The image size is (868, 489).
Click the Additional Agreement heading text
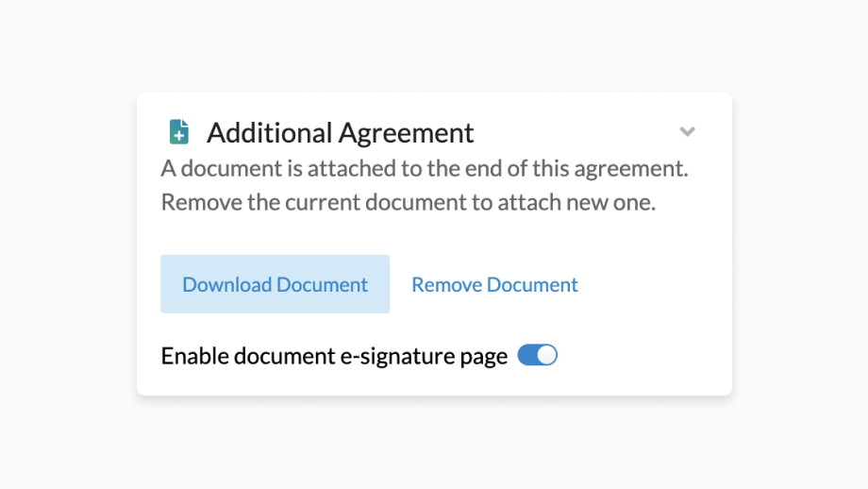pyautogui.click(x=340, y=133)
